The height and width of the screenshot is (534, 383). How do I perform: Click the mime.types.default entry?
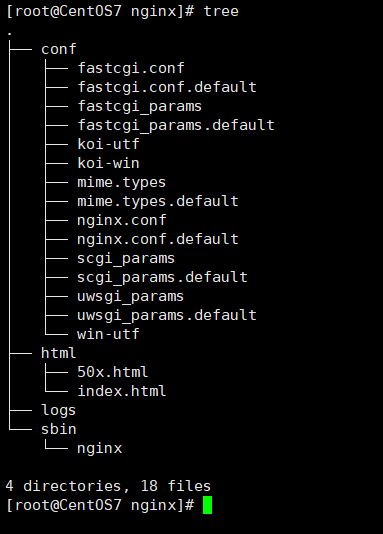pos(158,202)
